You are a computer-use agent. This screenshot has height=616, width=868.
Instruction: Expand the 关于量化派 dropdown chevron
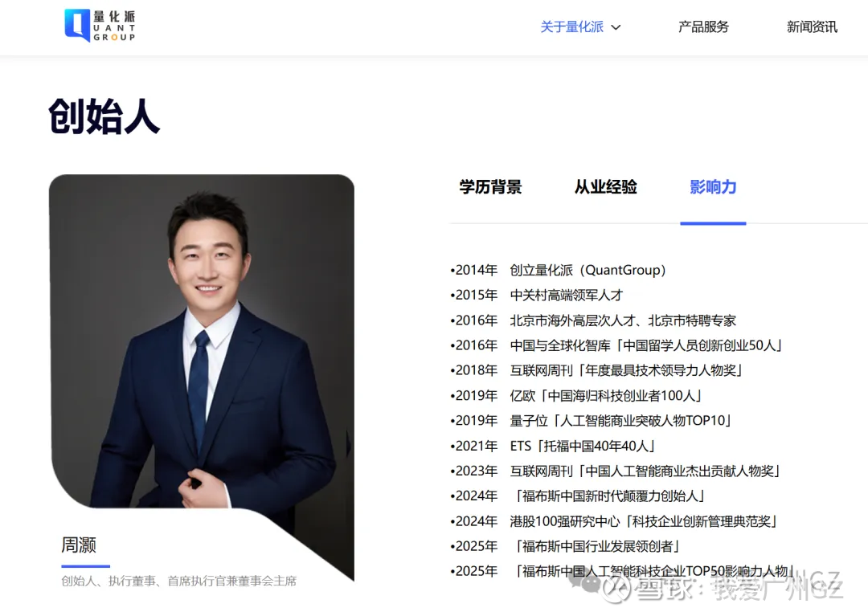(616, 27)
